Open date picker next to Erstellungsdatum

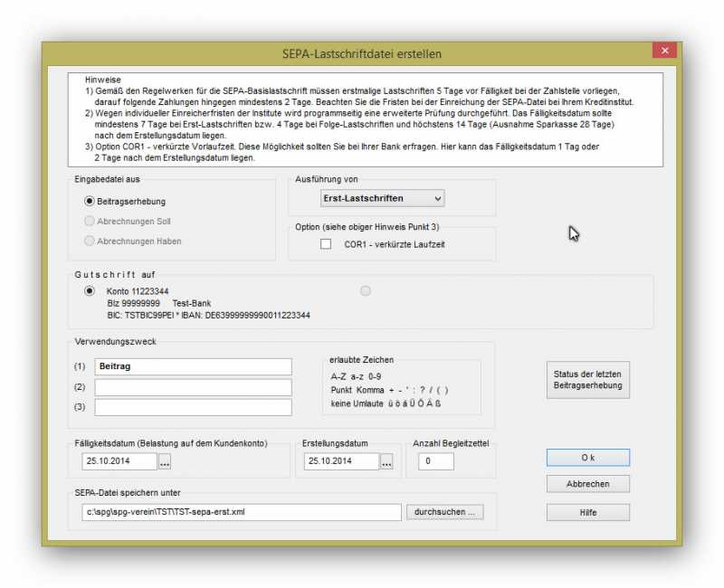tap(386, 462)
